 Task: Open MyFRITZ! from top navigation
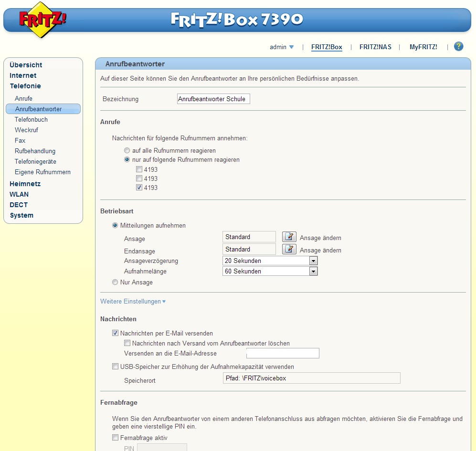click(x=423, y=47)
